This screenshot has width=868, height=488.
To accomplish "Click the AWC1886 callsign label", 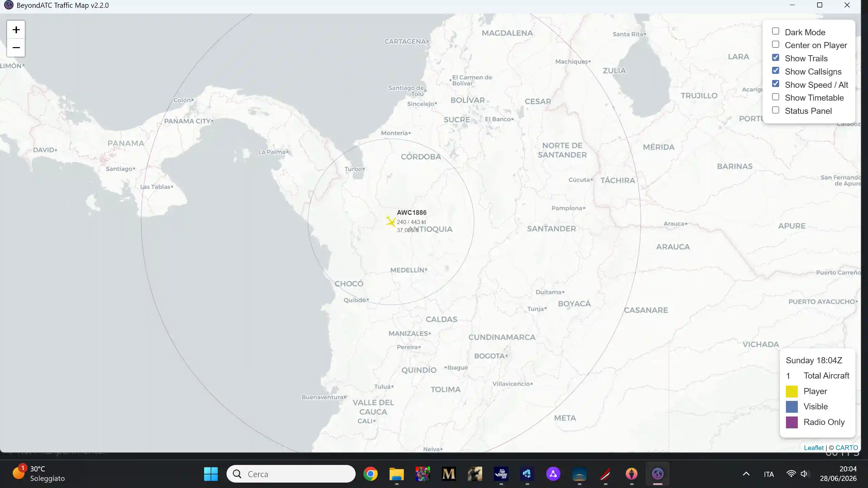I will [x=412, y=212].
